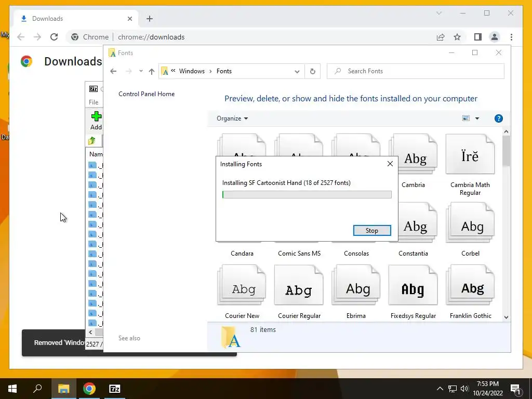Open the volume control in tray
Viewport: 532px width, 399px height.
pos(464,389)
